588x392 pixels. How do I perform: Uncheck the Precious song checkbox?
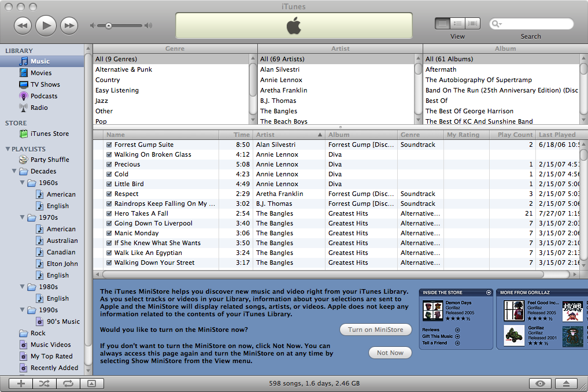(x=109, y=164)
